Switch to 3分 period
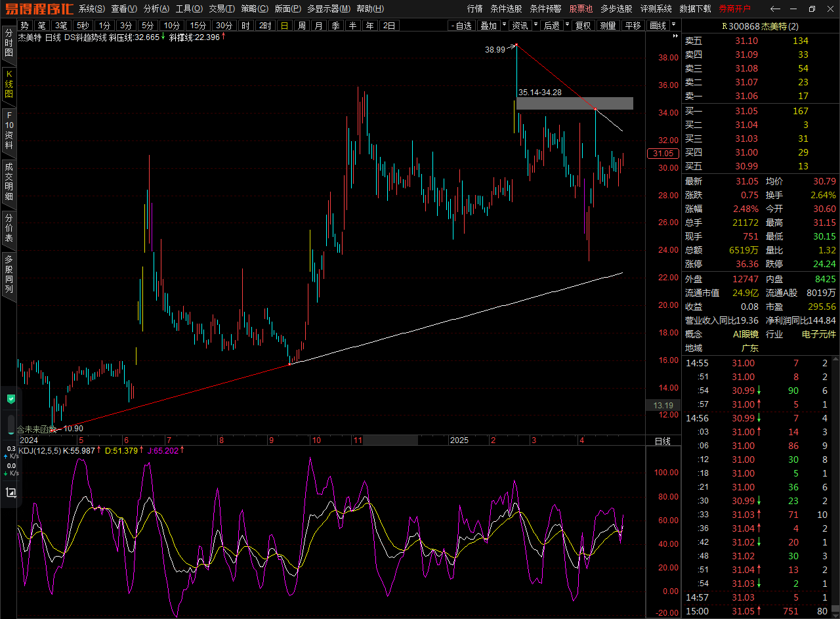Viewport: 840px width, 619px height. click(126, 26)
